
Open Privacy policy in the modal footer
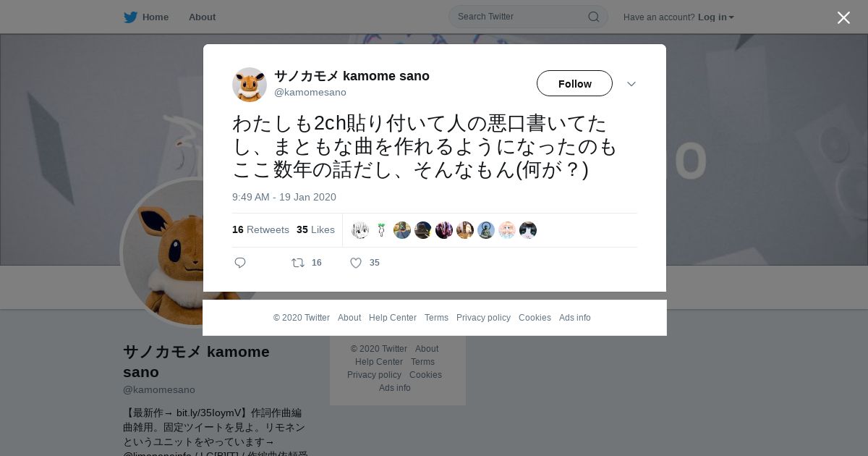tap(483, 318)
